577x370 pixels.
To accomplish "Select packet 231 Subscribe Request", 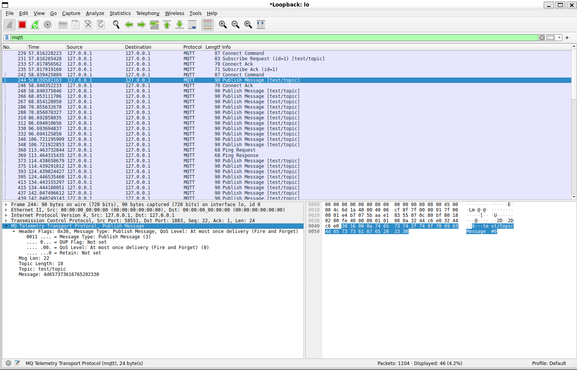I will [287, 59].
